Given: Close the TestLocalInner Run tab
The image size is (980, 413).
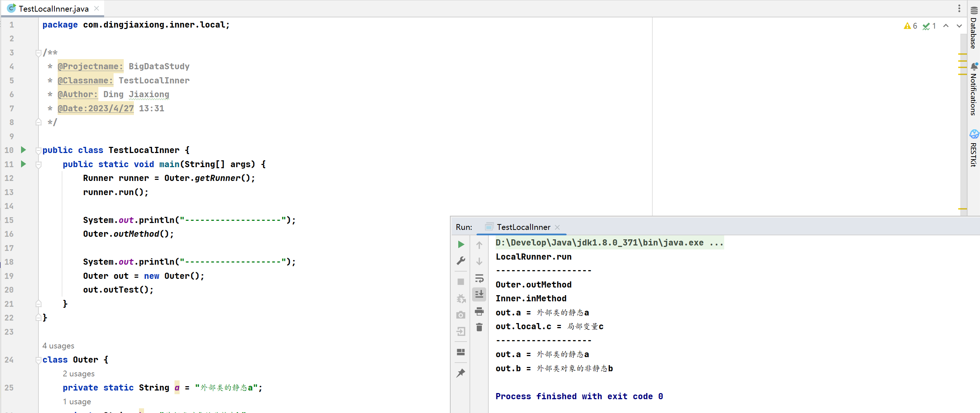Looking at the screenshot, I should point(557,227).
